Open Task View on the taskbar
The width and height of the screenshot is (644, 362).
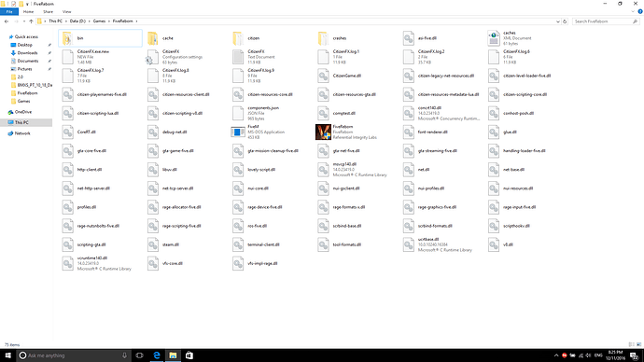coord(139,355)
